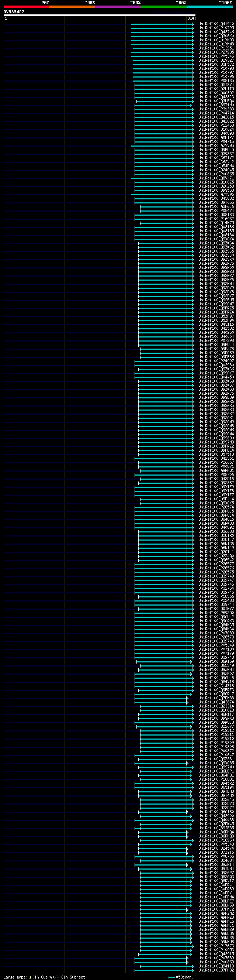Select hit label UniRef100_Q42516
The width and height of the screenshot is (236, 980).
pyautogui.click(x=216, y=479)
